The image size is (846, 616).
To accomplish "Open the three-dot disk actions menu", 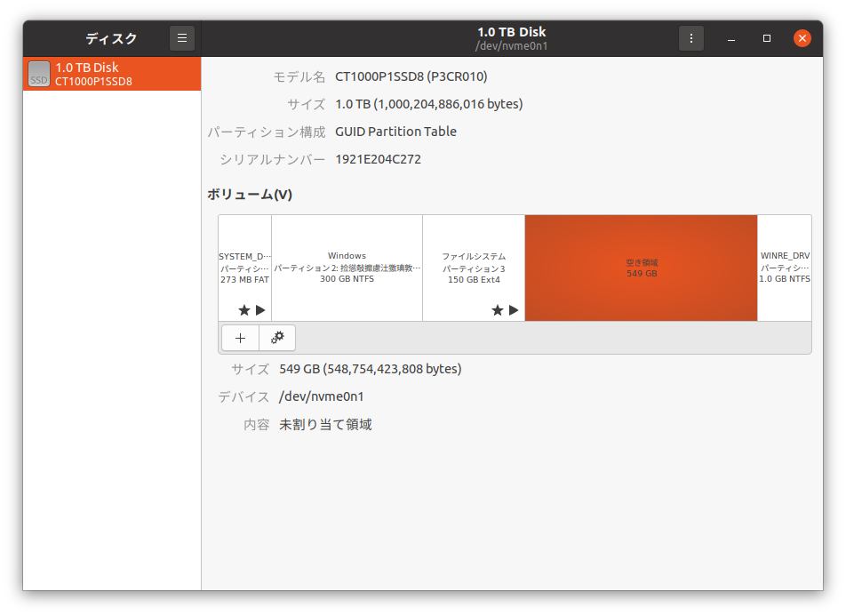I will [690, 38].
